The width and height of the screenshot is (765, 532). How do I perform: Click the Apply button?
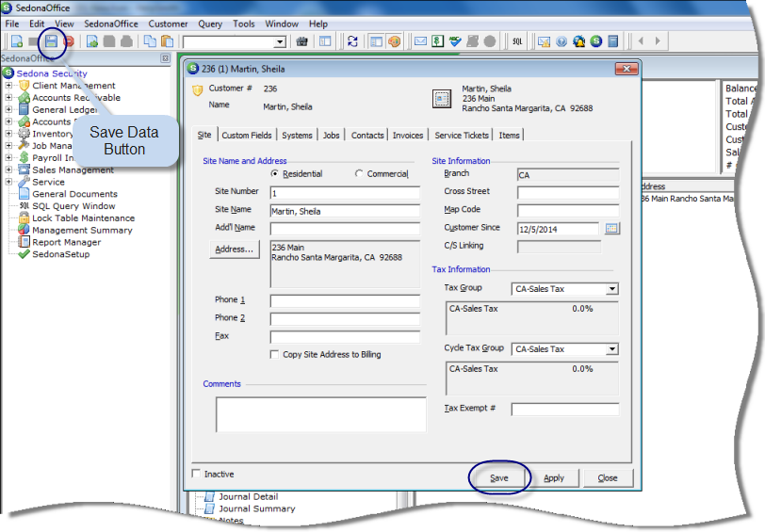tap(554, 478)
